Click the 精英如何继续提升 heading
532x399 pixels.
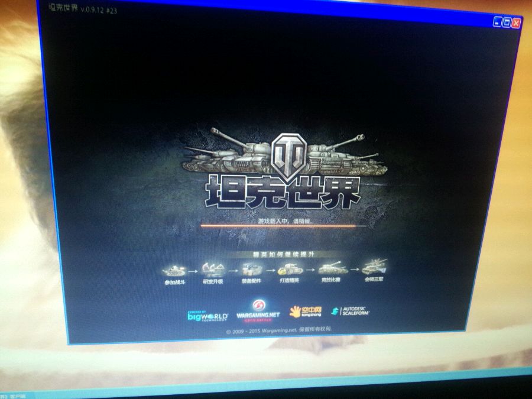284,254
